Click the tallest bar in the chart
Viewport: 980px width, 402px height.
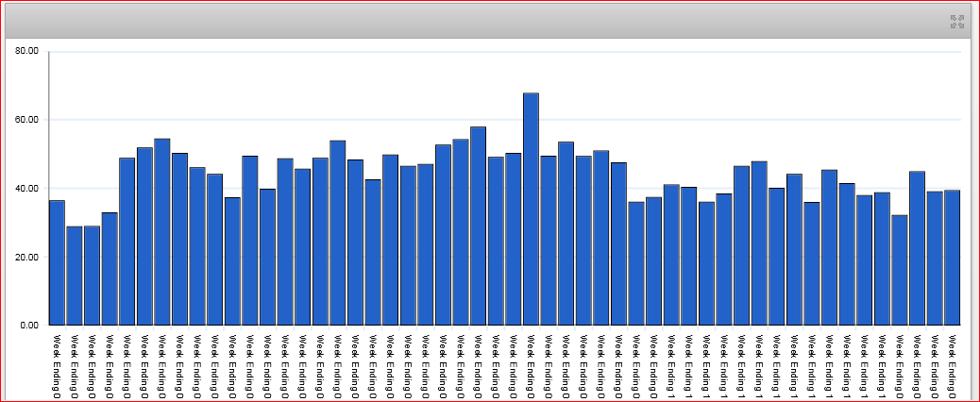point(531,209)
